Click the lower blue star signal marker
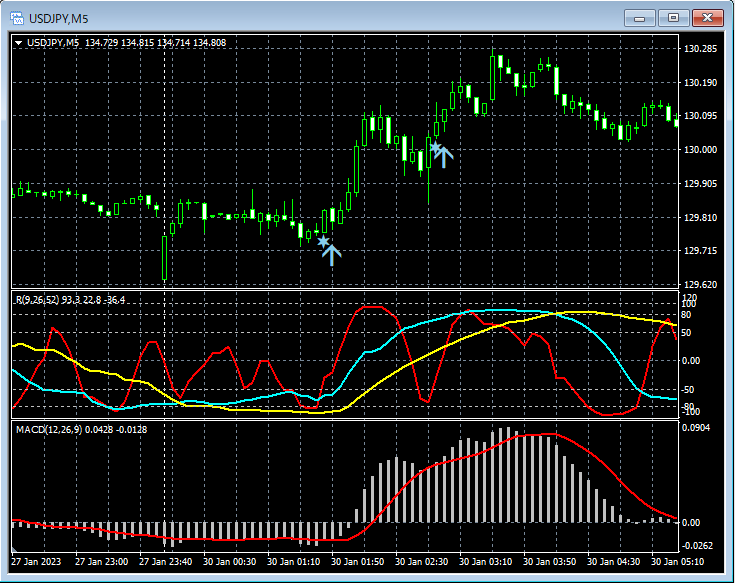Screen dimensions: 736x583 coord(322,241)
